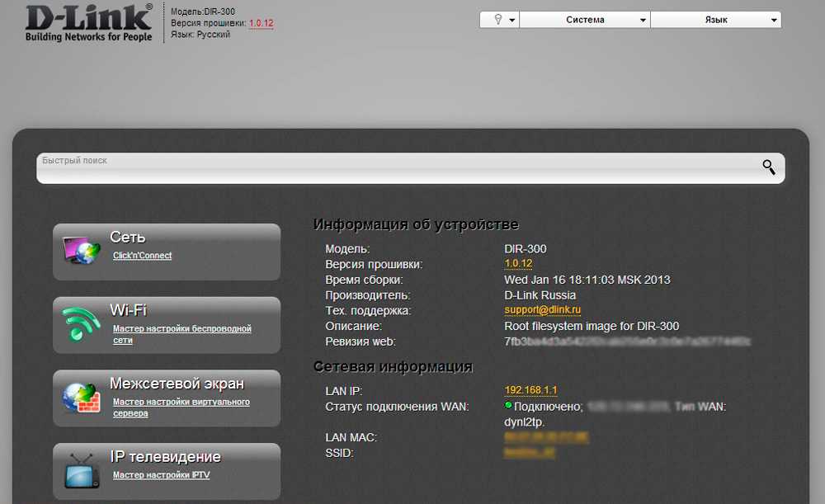Open the Click'n'Connect link
Viewport: 825px width, 504px height.
(x=142, y=255)
